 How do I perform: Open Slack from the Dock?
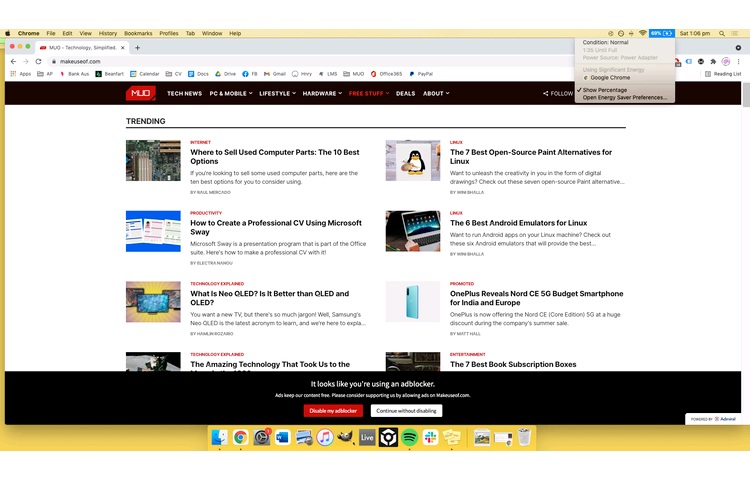[430, 437]
